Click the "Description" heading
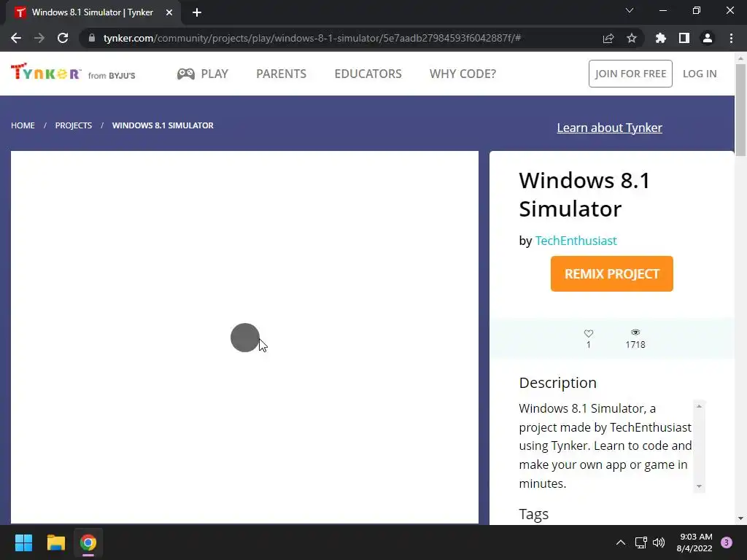 (x=557, y=383)
